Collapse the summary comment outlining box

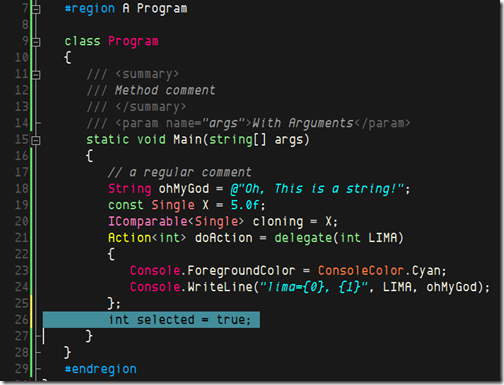(x=36, y=75)
